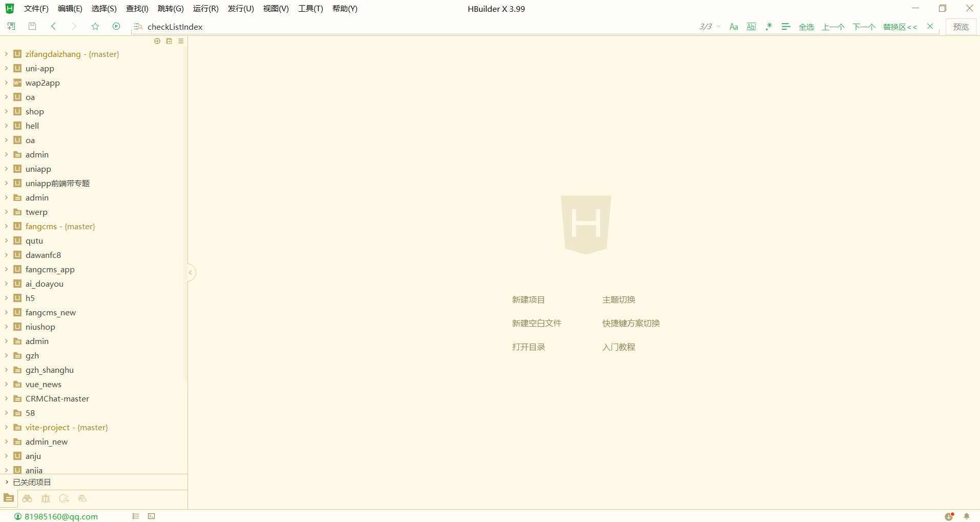This screenshot has width=980, height=522.
Task: Click the notification bell icon
Action: pos(967,516)
